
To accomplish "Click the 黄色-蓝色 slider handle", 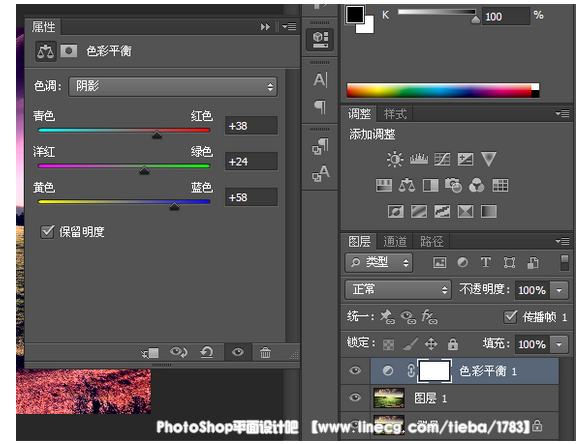I will pos(174,206).
